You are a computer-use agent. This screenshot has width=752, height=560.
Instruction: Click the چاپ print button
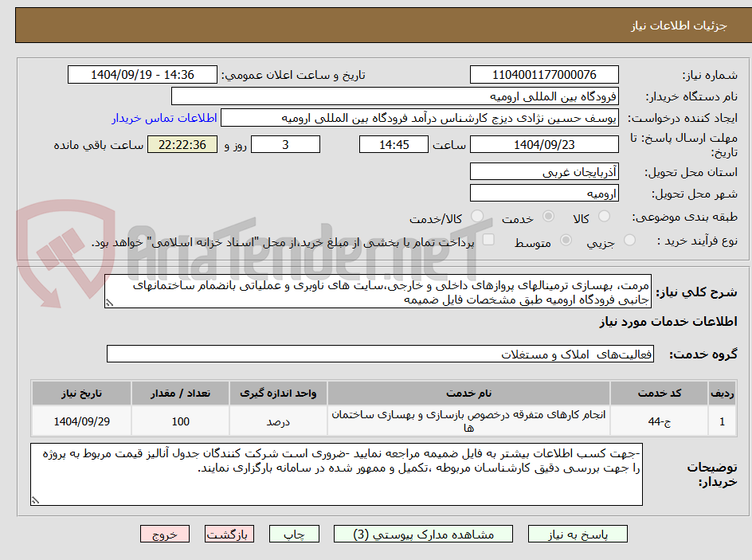click(x=294, y=534)
